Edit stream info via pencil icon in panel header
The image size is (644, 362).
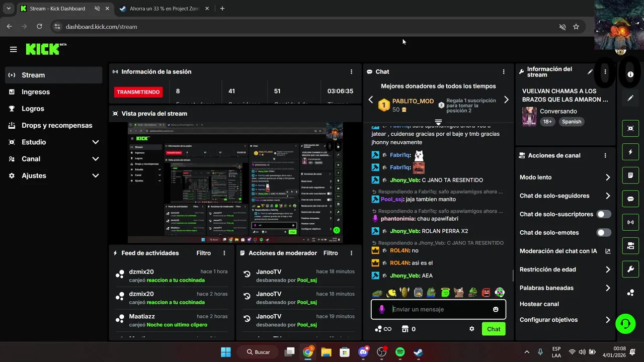click(590, 72)
